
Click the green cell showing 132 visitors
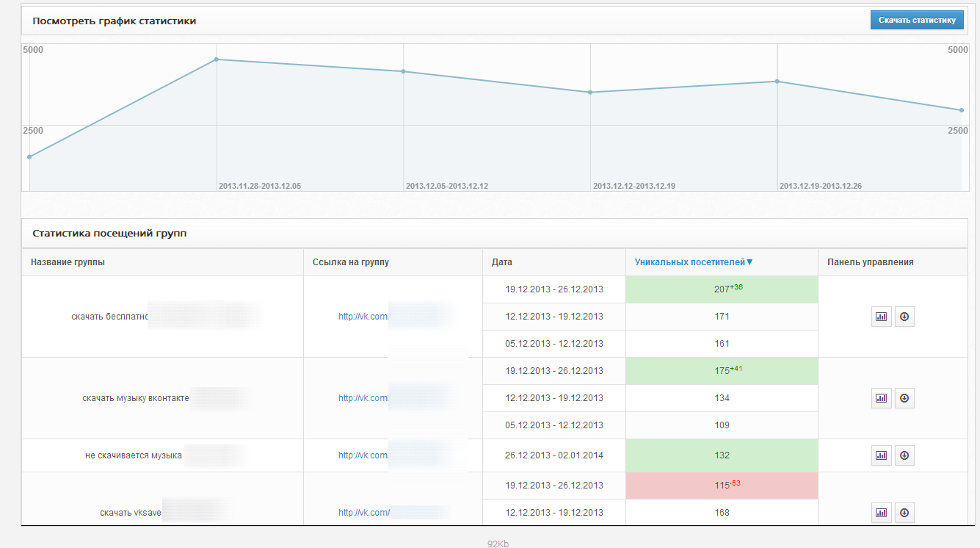pyautogui.click(x=722, y=455)
